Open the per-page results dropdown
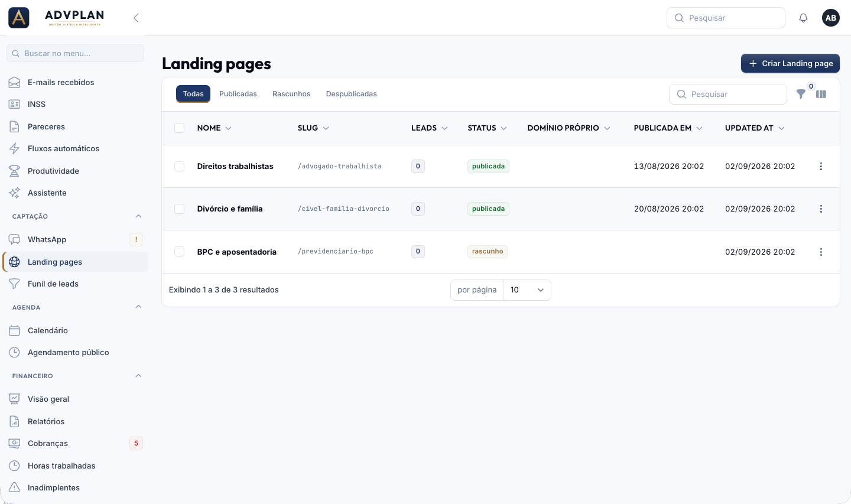The width and height of the screenshot is (851, 504). (527, 290)
